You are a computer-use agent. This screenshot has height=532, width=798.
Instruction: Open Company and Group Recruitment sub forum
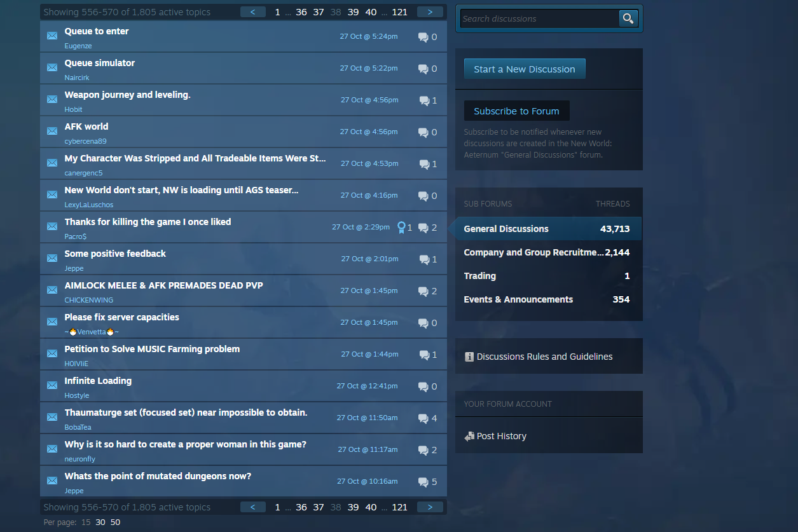[547, 252]
